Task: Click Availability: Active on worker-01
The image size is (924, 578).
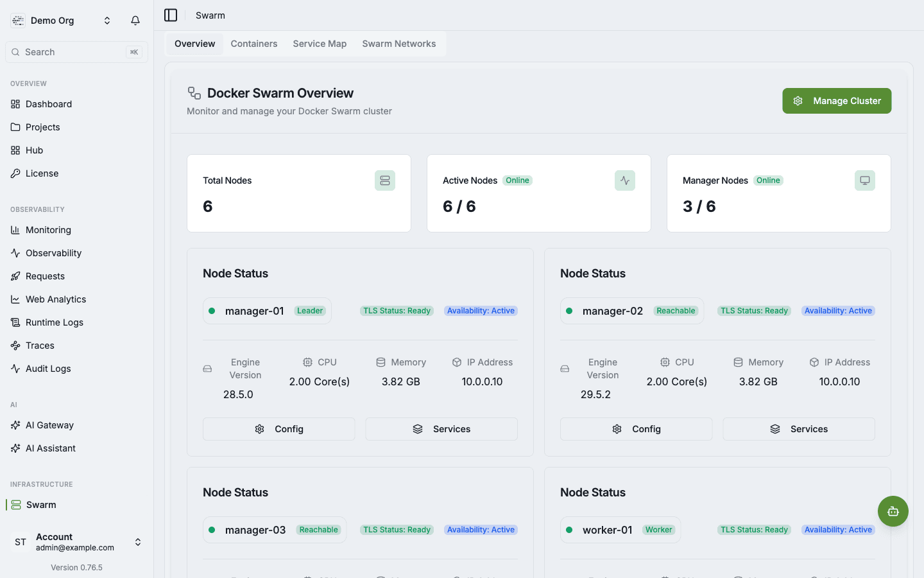Action: pos(838,530)
